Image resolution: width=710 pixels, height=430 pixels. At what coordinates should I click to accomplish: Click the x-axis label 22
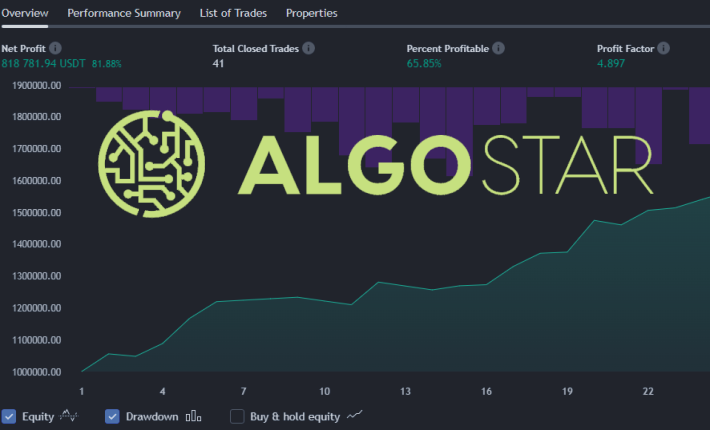click(648, 391)
